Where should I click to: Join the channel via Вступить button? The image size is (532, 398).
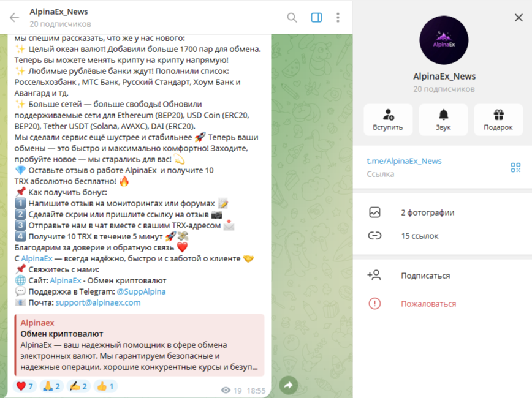pyautogui.click(x=388, y=119)
